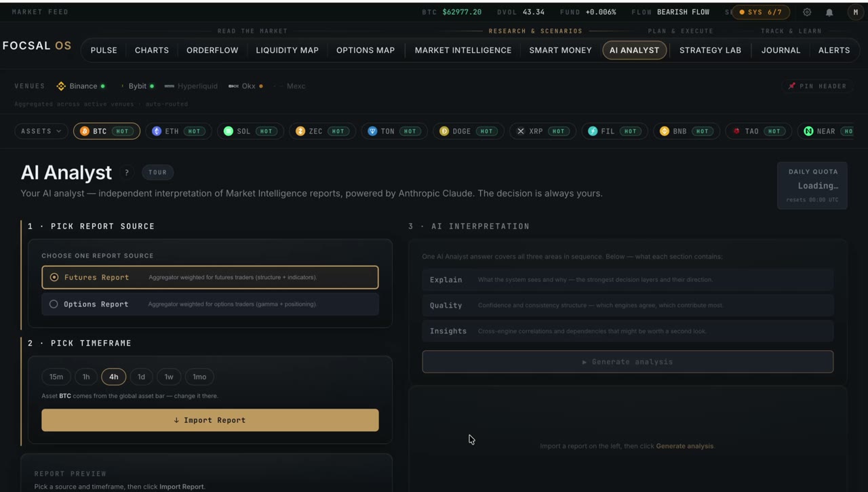This screenshot has height=492, width=868.
Task: Select the Futures Report radio option
Action: click(x=210, y=277)
